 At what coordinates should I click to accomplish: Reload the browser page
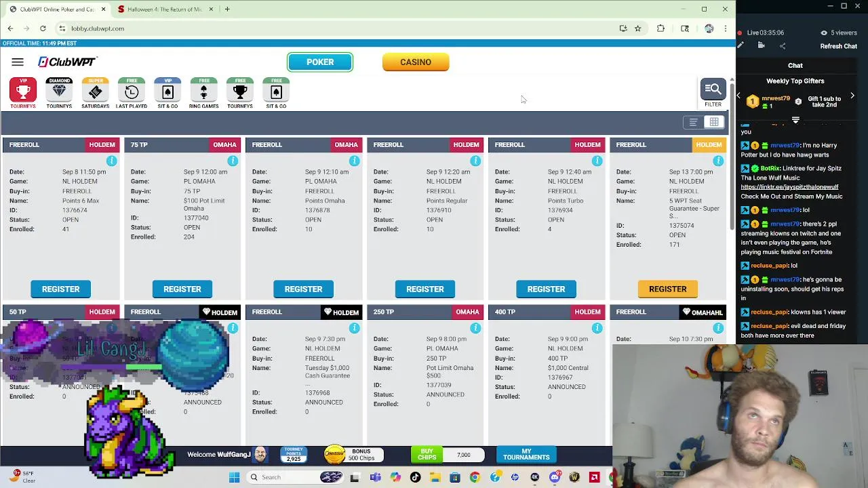[x=43, y=28]
